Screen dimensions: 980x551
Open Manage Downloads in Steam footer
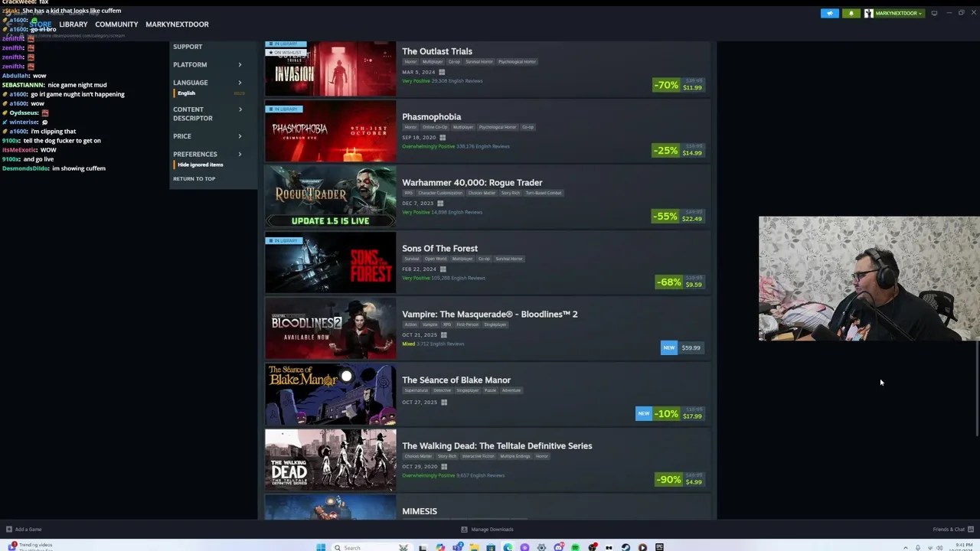pyautogui.click(x=487, y=530)
